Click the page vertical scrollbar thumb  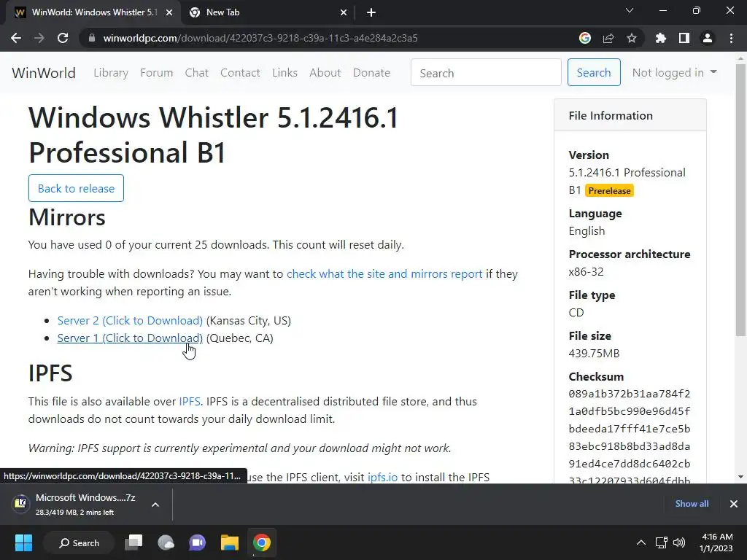(x=740, y=200)
